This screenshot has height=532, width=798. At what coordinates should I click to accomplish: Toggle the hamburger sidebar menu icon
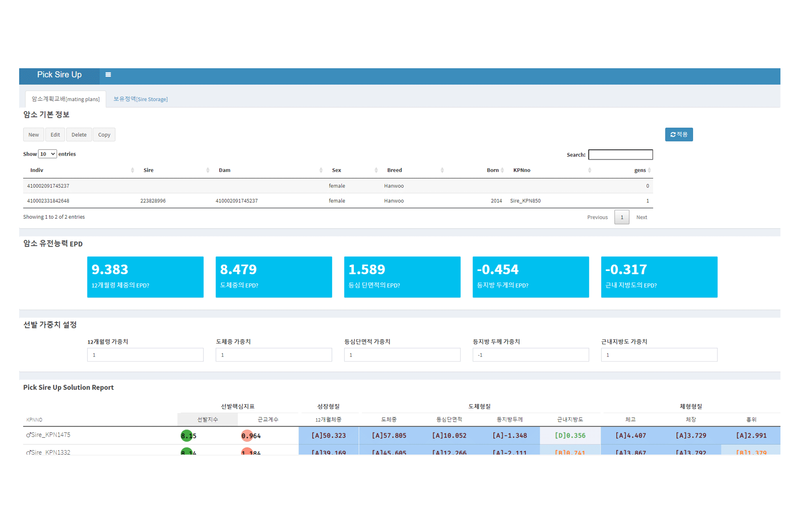108,75
